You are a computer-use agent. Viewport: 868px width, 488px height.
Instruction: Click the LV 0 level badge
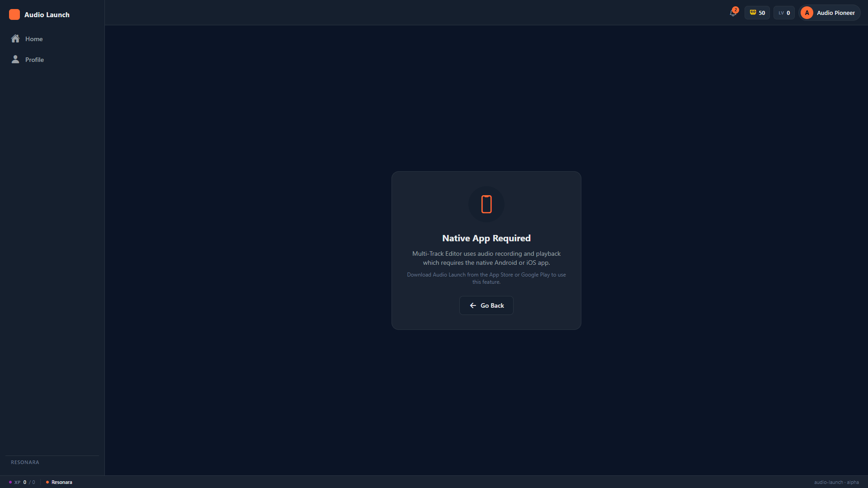tap(784, 13)
